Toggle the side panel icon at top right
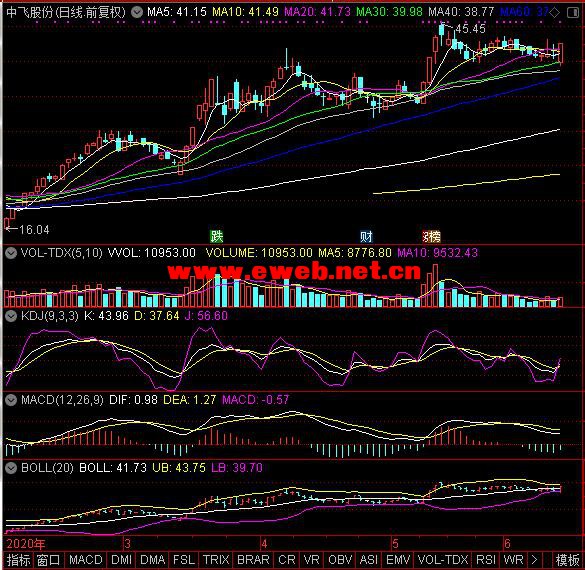Viewport: 585px width, 570px height. (x=572, y=13)
